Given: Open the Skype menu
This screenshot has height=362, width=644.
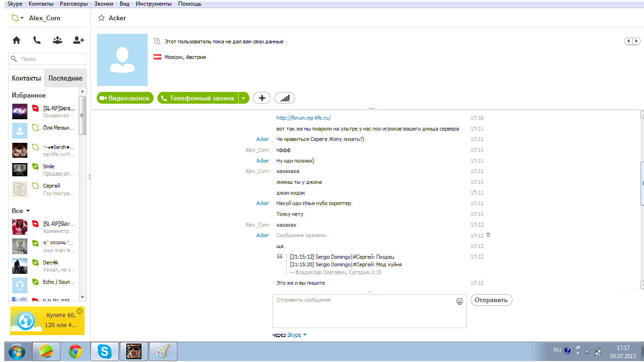Looking at the screenshot, I should (15, 4).
